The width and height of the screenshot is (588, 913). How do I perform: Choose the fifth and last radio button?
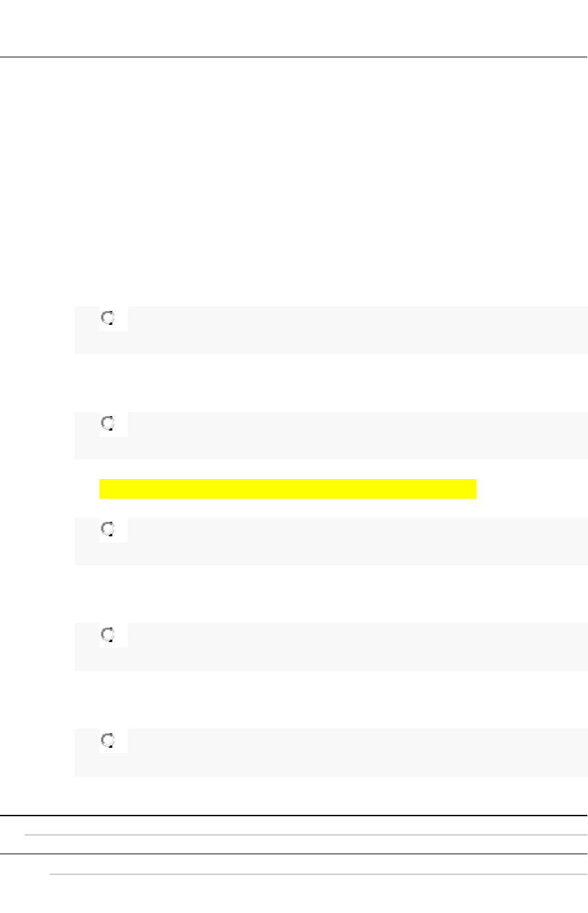pyautogui.click(x=108, y=741)
